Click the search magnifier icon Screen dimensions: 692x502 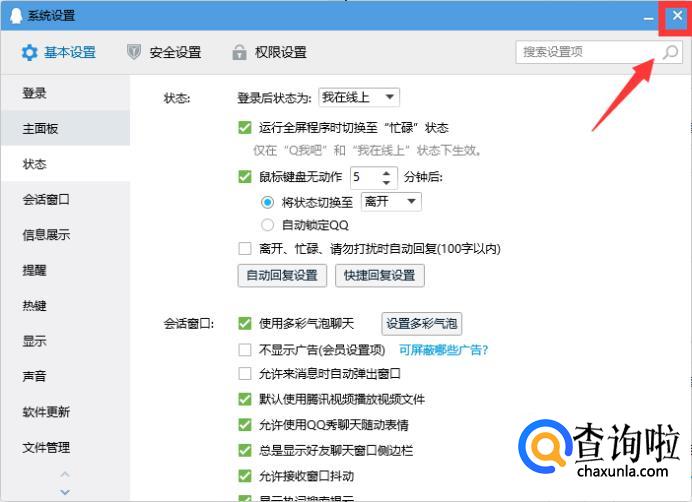point(670,52)
